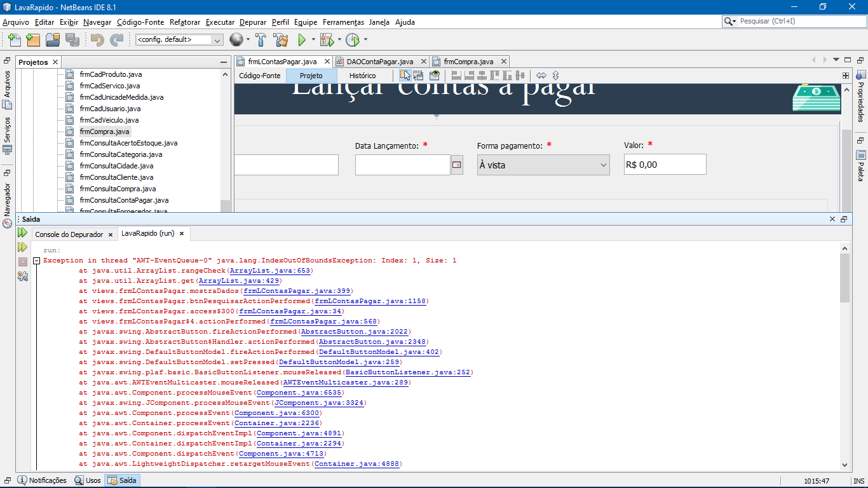Viewport: 868px width, 488px height.
Task: Click the New Project toolbar icon
Action: coord(33,39)
